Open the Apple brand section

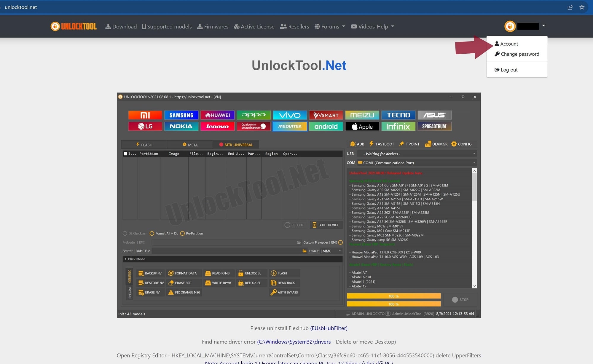362,126
